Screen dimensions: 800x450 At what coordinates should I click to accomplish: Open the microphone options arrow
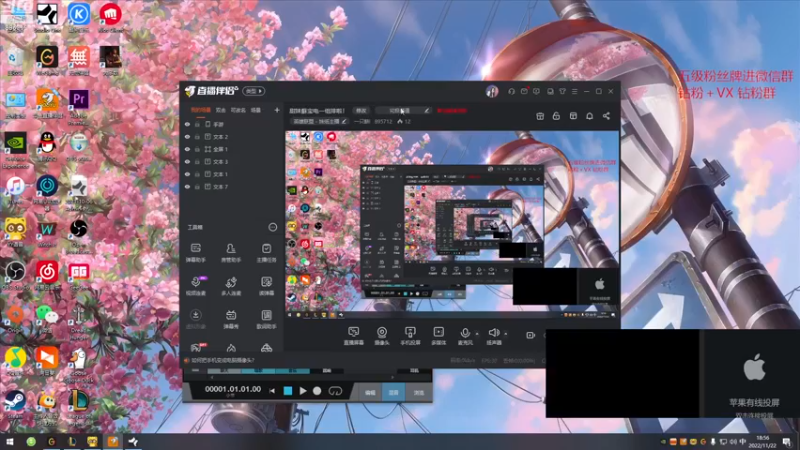click(x=477, y=334)
